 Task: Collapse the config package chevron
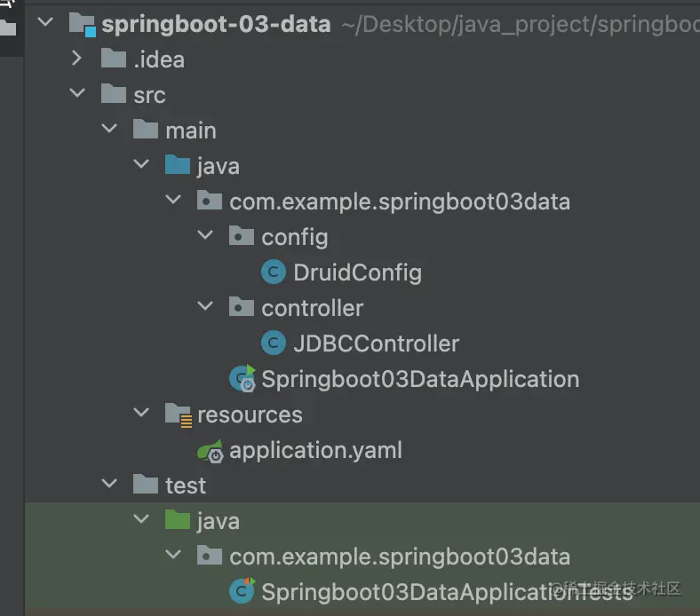coord(205,234)
